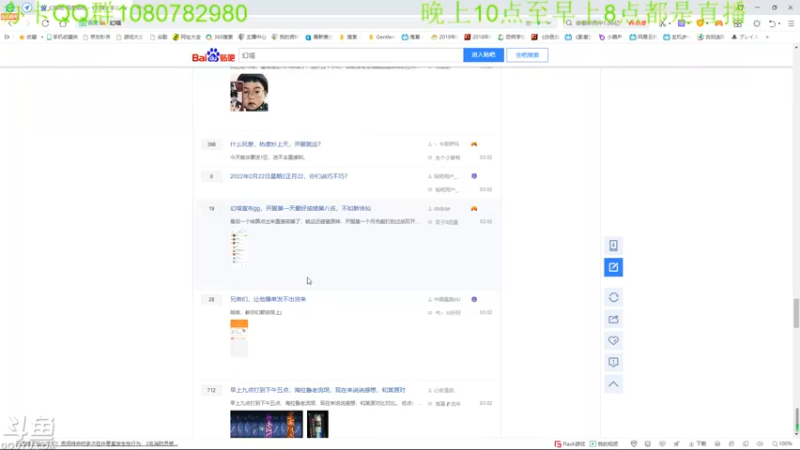Focus the Tieba search input field
This screenshot has height=450, width=800.
(351, 55)
